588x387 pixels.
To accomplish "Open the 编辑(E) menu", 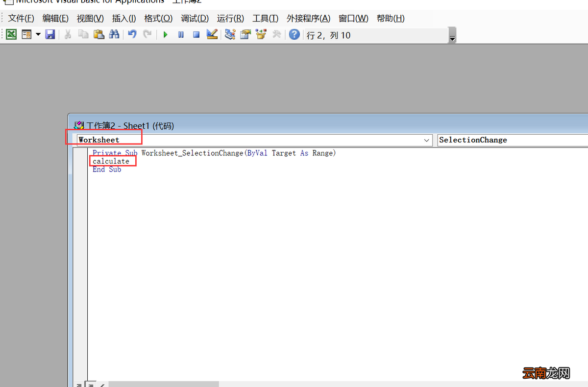I will (x=55, y=18).
